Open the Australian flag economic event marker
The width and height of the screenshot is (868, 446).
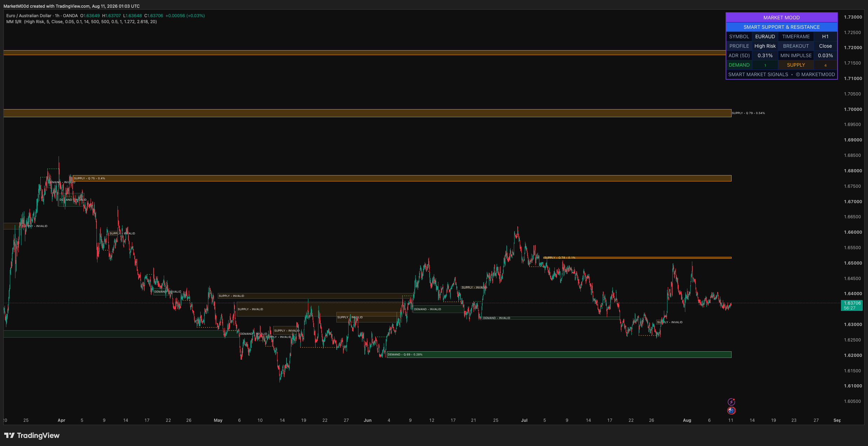(x=731, y=411)
